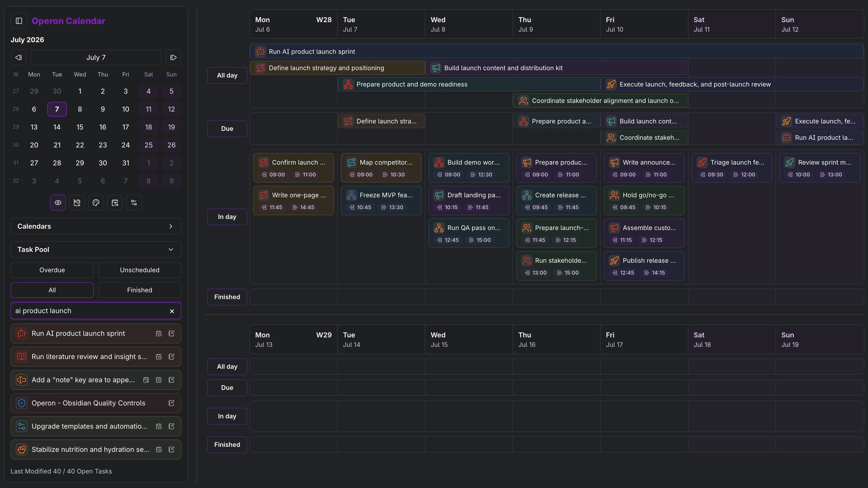
Task: Open the all-day Run AI product launch sprint bar
Action: (x=557, y=51)
